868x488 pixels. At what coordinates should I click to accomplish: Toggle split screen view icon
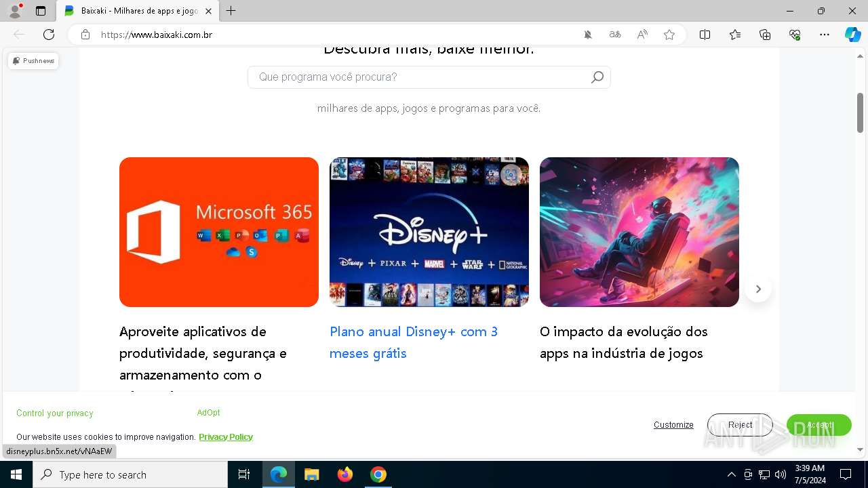(x=705, y=35)
